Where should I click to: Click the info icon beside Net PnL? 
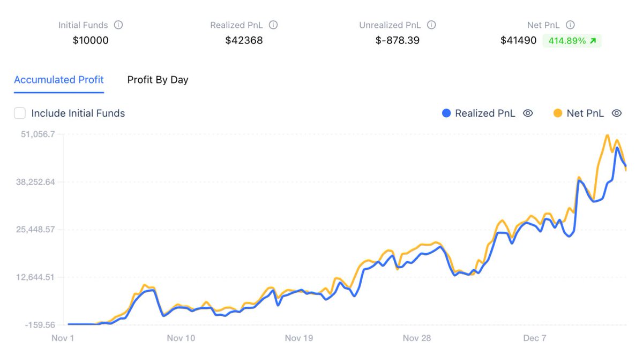click(570, 25)
